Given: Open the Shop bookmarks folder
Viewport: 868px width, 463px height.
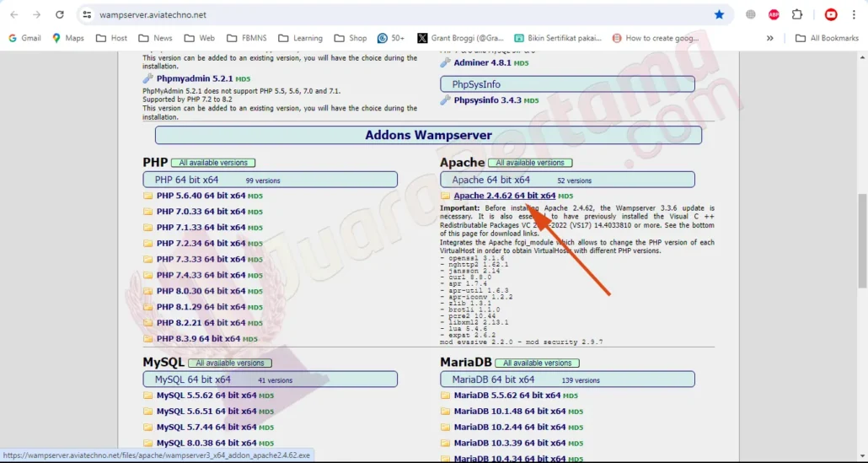Looking at the screenshot, I should (351, 38).
